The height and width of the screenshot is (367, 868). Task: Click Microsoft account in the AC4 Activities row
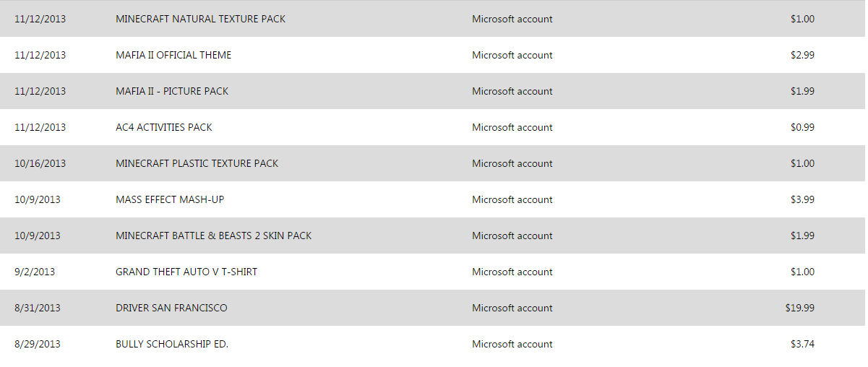(x=512, y=127)
